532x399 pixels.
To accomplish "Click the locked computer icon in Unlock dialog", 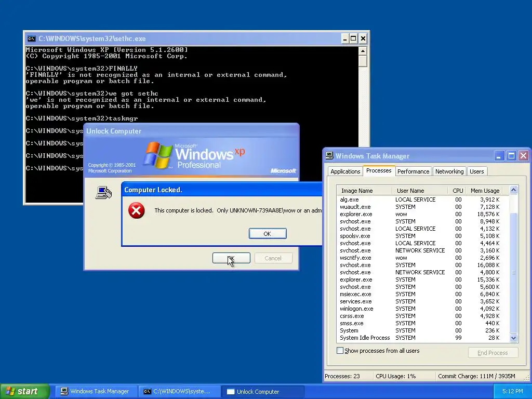I will (x=103, y=192).
